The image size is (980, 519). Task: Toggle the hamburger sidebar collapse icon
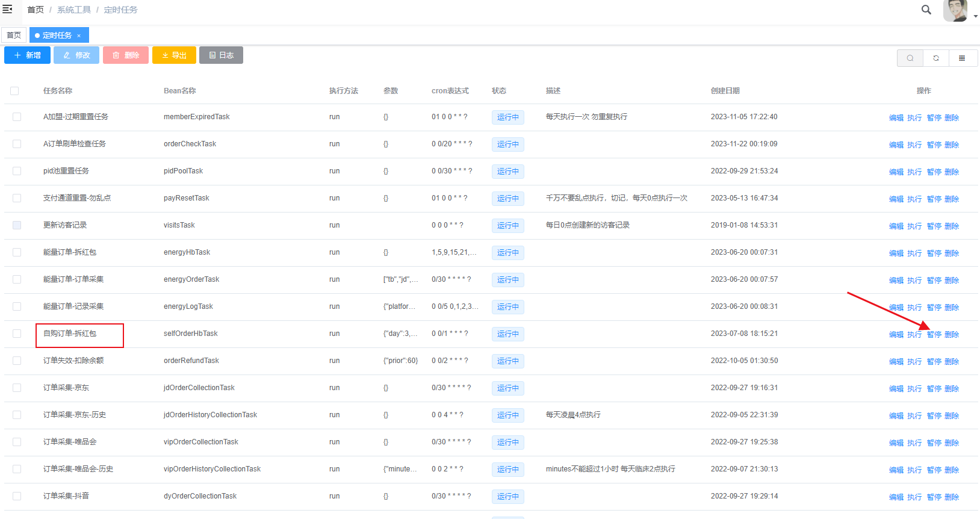tap(8, 9)
